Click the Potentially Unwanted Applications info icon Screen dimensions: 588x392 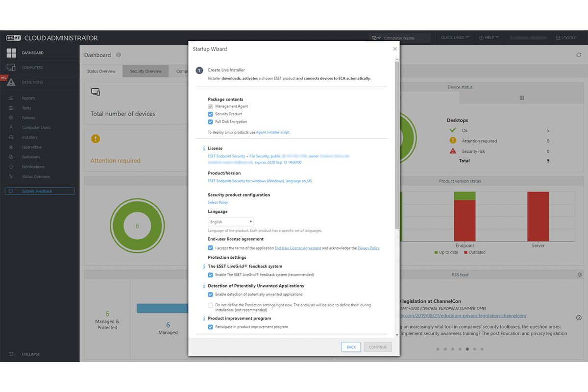point(204,286)
